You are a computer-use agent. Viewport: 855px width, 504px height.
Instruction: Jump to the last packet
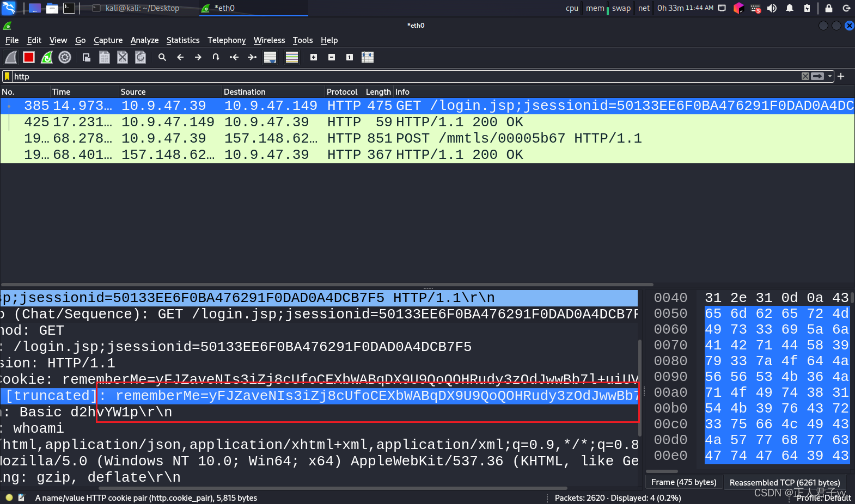click(252, 57)
